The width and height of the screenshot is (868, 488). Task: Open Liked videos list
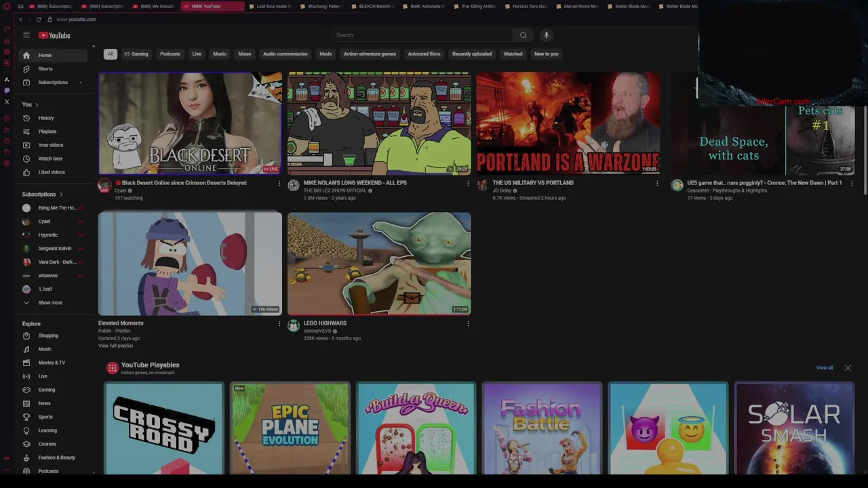click(x=53, y=172)
